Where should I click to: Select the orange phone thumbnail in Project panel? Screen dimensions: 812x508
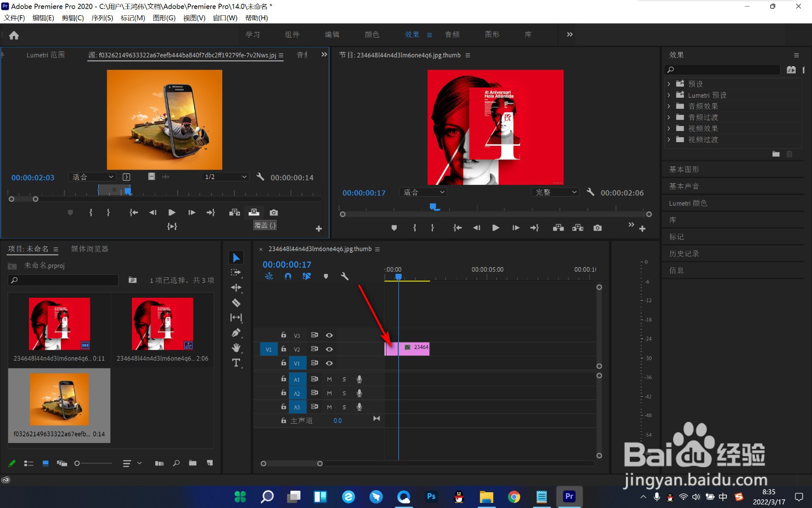tap(59, 399)
